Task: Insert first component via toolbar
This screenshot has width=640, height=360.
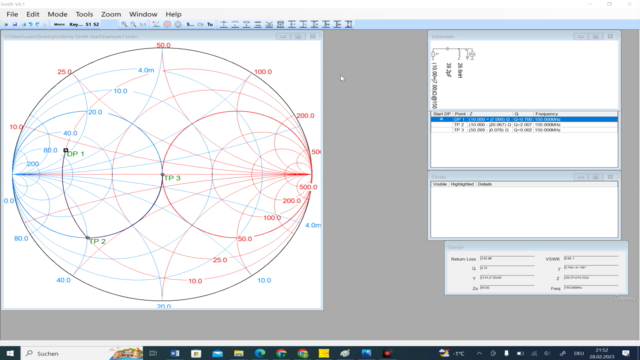Action: (224, 24)
